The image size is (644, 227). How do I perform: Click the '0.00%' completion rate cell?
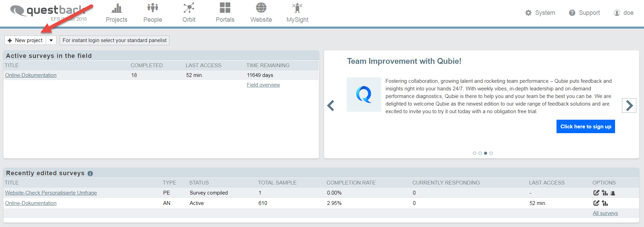(334, 193)
